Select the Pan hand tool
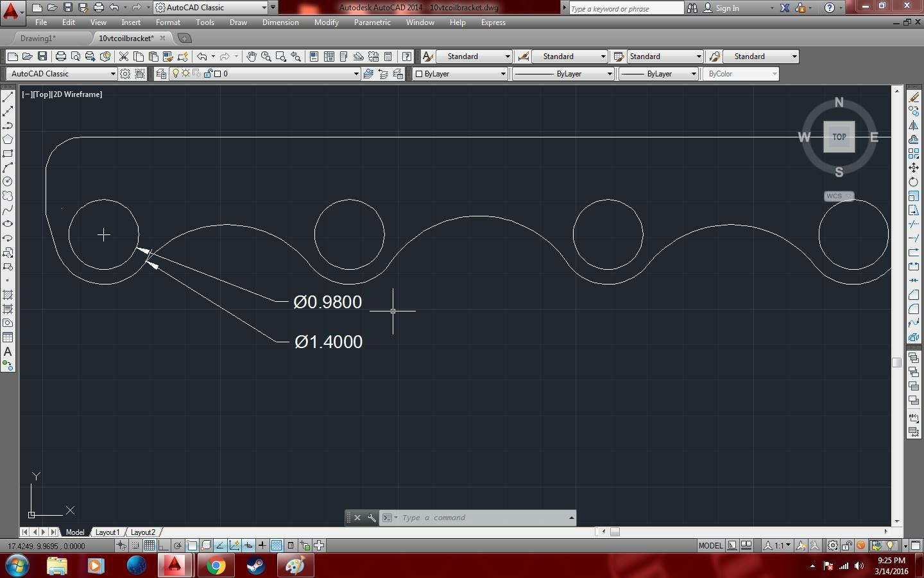Viewport: 924px width, 578px height. (x=251, y=57)
